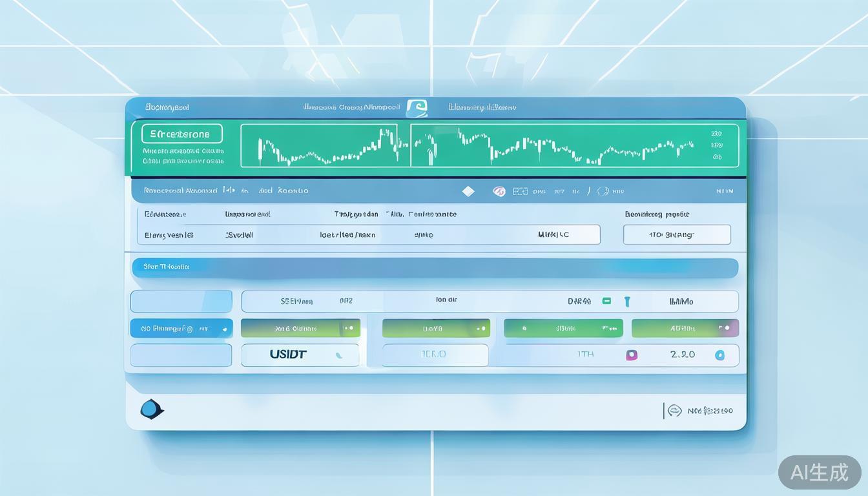Screen dimensions: 868x496
Task: Select header tab right of the logo
Action: [x=482, y=107]
